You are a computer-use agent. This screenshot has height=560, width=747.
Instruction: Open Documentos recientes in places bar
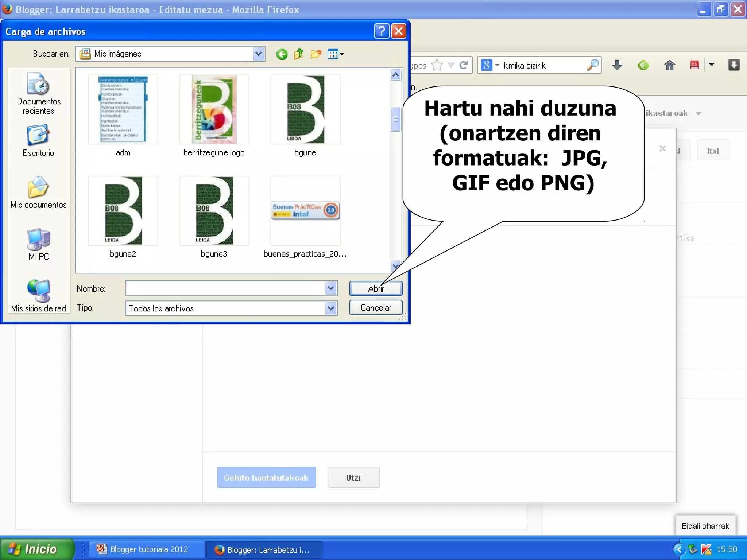click(38, 94)
